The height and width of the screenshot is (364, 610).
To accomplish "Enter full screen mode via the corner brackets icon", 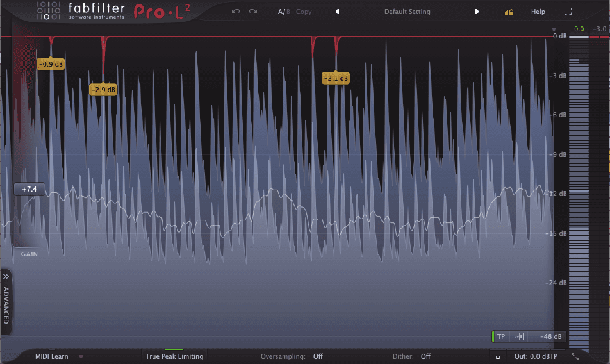I will click(x=568, y=12).
